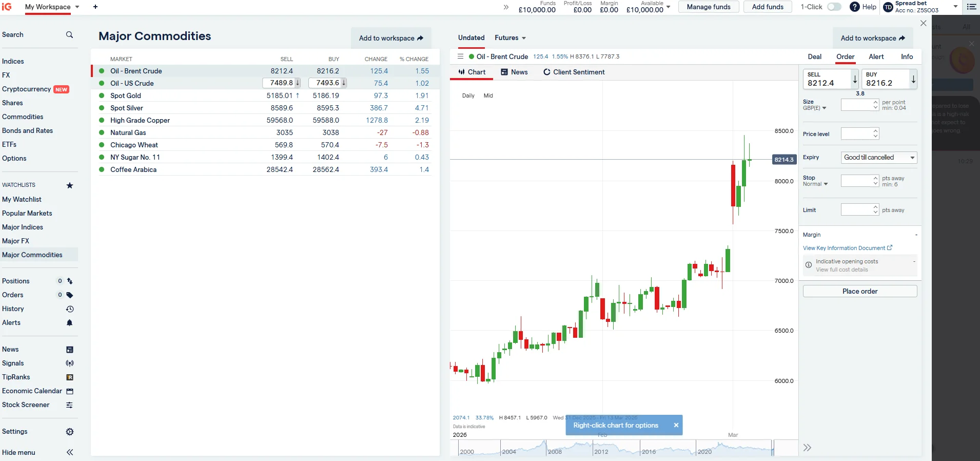
Task: Collapse chart panel with bottom double chevron
Action: 807,448
